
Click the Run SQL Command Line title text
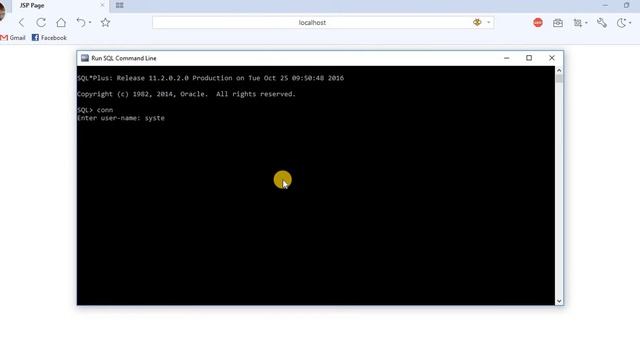124,58
